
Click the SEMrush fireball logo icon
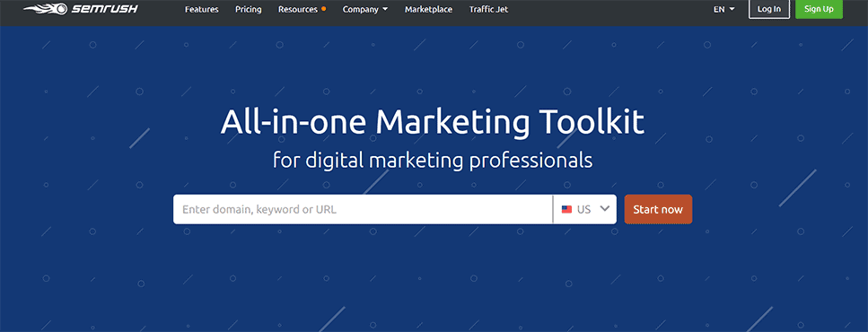coord(46,9)
